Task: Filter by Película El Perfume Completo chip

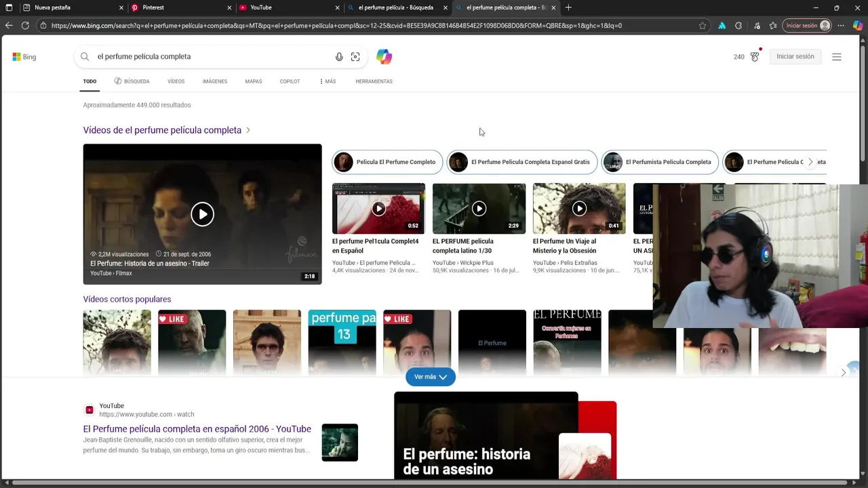Action: tap(387, 162)
